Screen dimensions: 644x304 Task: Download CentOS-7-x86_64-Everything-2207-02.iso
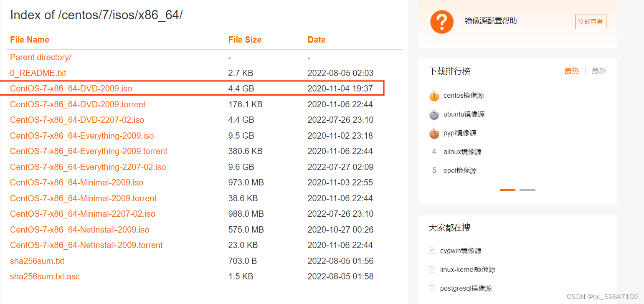88,167
